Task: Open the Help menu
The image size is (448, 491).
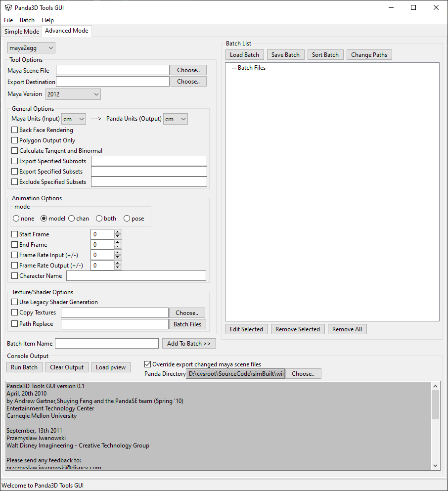Action: tap(47, 20)
